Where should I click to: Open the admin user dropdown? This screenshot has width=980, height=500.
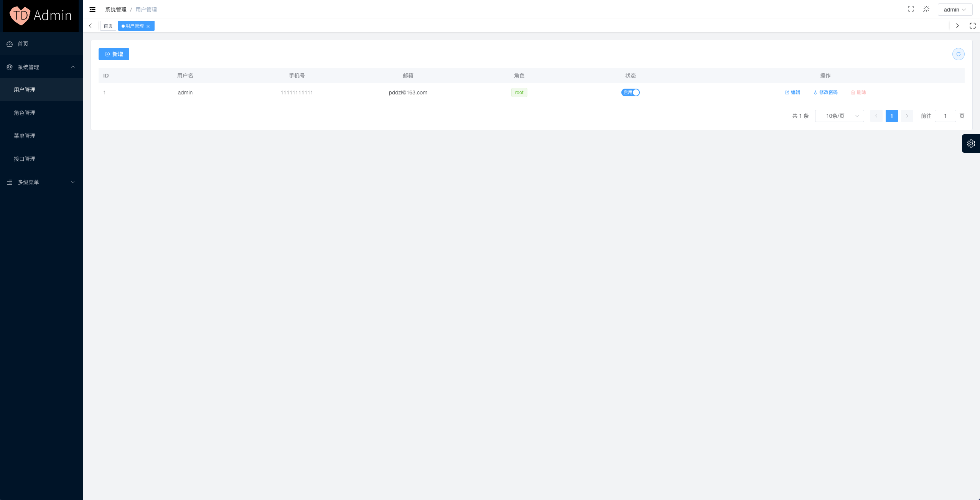click(955, 10)
